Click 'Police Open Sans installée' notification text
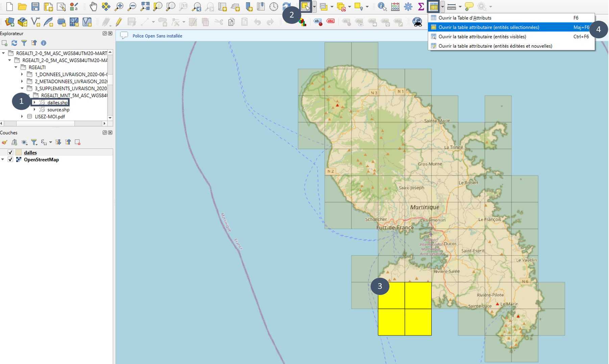The image size is (609, 364). pos(157,36)
